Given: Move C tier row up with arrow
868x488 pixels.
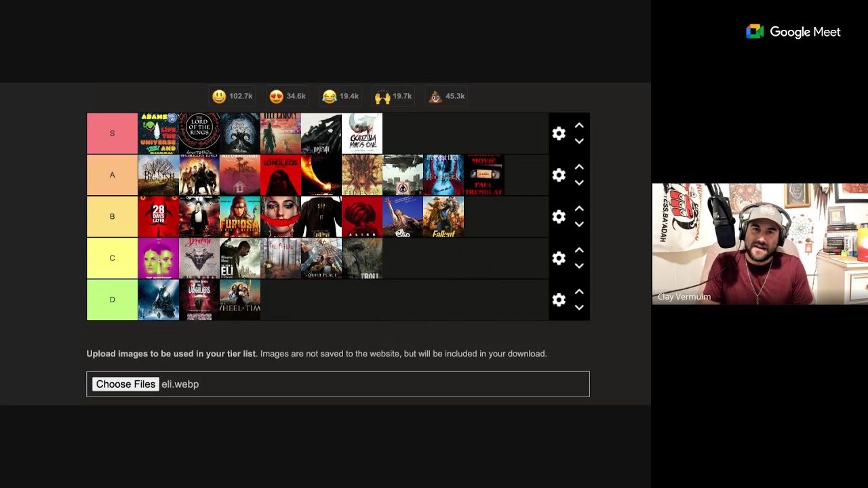Looking at the screenshot, I should 579,250.
